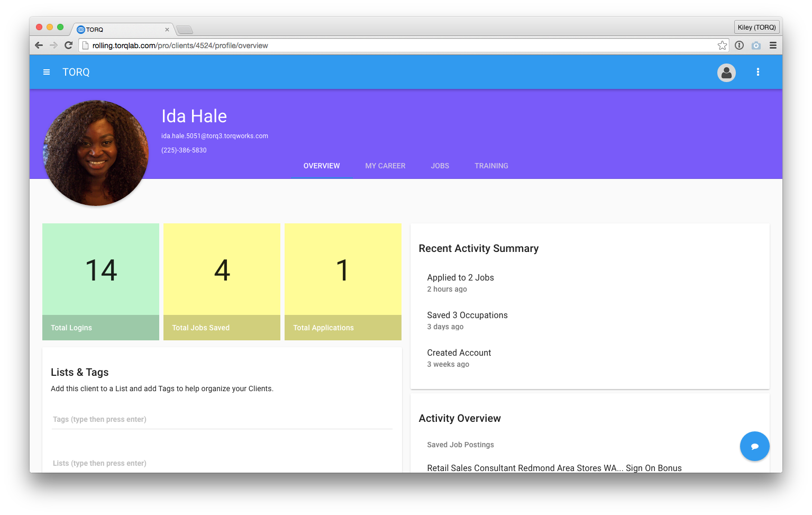Focus the Lists input field
Image resolution: width=812 pixels, height=515 pixels.
pos(222,463)
